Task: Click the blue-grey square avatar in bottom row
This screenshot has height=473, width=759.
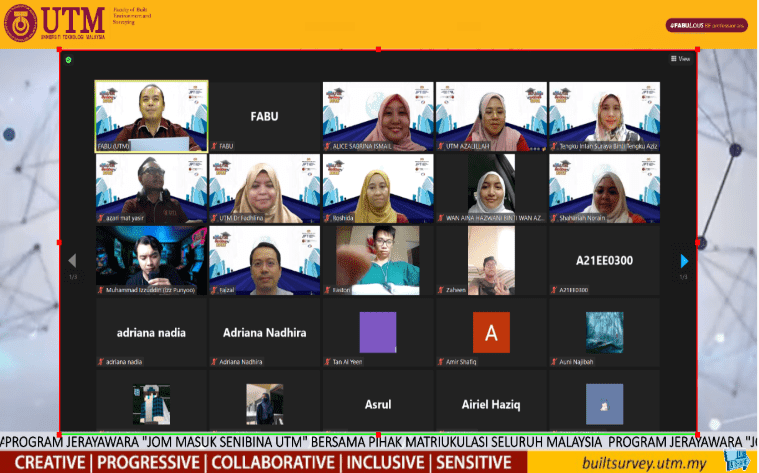Action: [x=605, y=404]
